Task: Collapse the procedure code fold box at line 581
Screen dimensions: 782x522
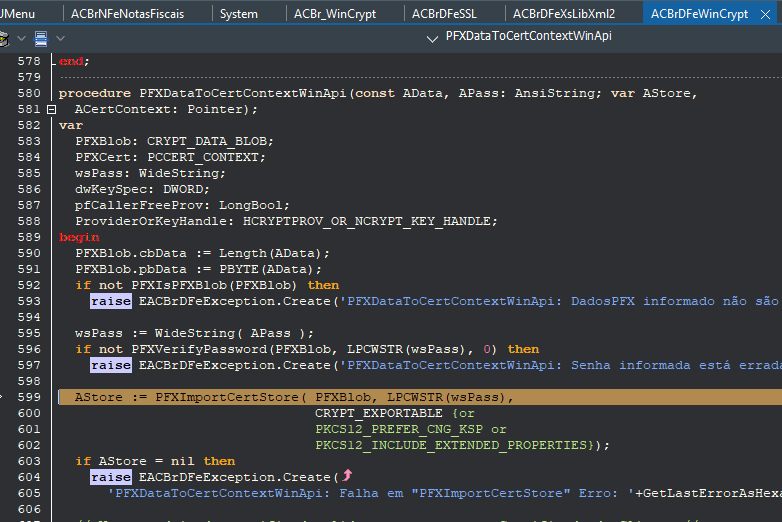Action: [51, 109]
